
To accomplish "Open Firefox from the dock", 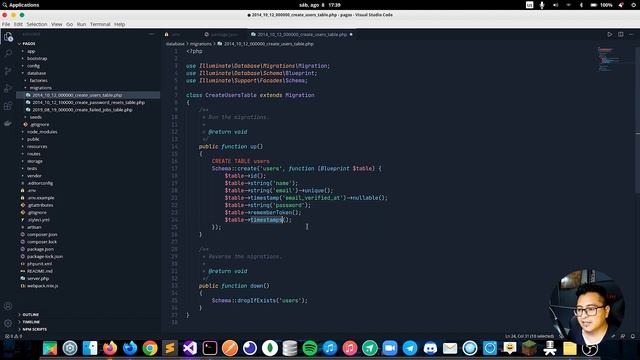I will pyautogui.click(x=110, y=348).
